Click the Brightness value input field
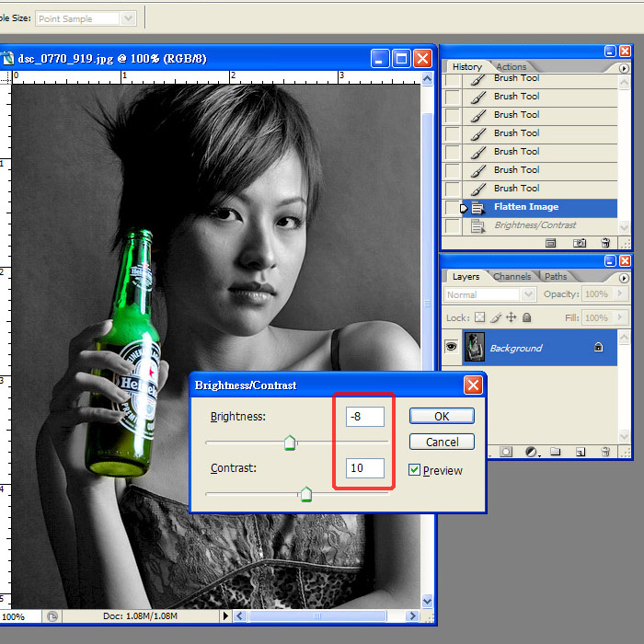Screen dimensions: 644x644 (365, 417)
